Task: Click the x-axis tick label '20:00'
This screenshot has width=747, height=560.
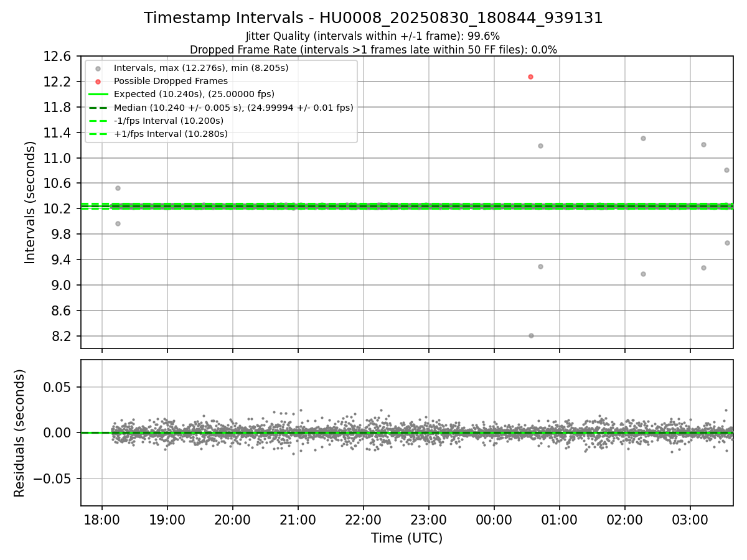Action: (233, 519)
